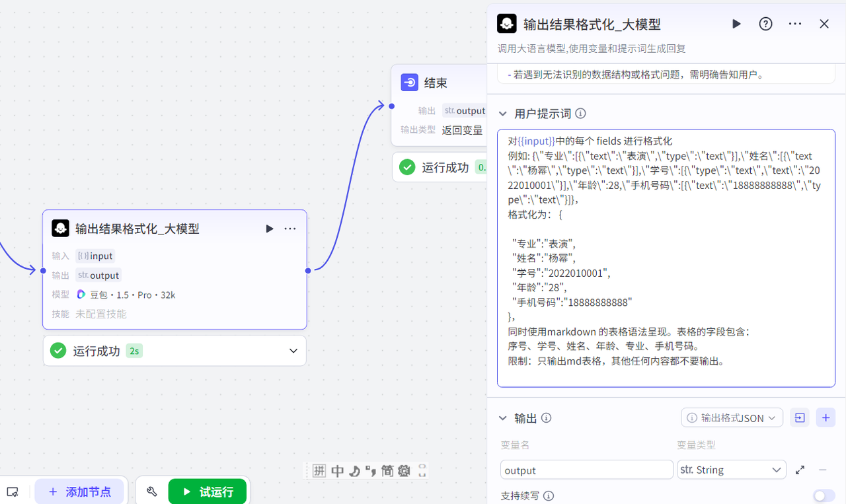
Task: Toggle the 支持续写 switch
Action: (824, 495)
